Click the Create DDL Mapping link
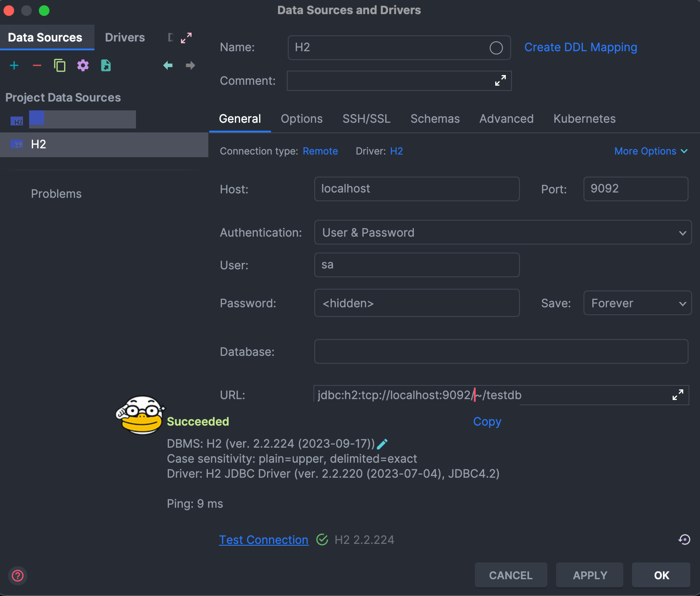700x596 pixels. (580, 47)
